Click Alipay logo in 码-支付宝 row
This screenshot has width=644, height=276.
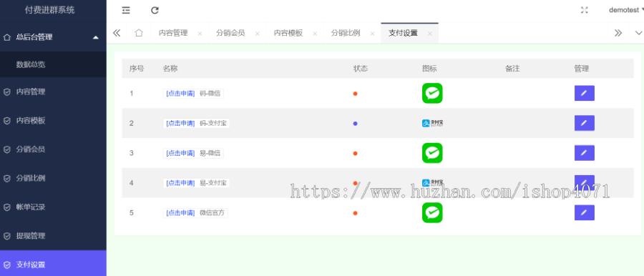pyautogui.click(x=432, y=123)
